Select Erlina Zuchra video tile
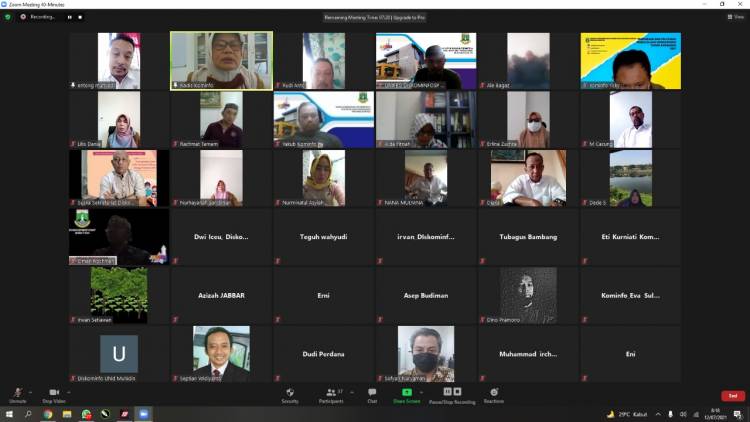Image resolution: width=750 pixels, height=422 pixels. coord(529,120)
